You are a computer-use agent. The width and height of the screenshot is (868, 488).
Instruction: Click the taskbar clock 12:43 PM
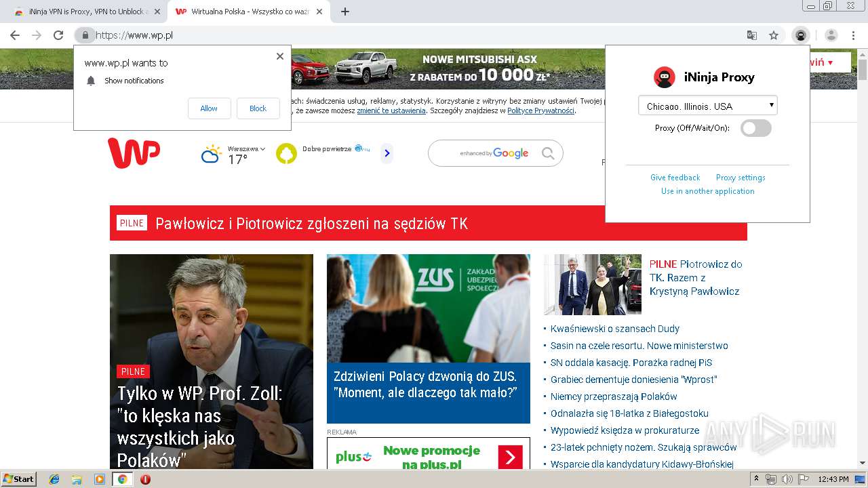pyautogui.click(x=833, y=479)
